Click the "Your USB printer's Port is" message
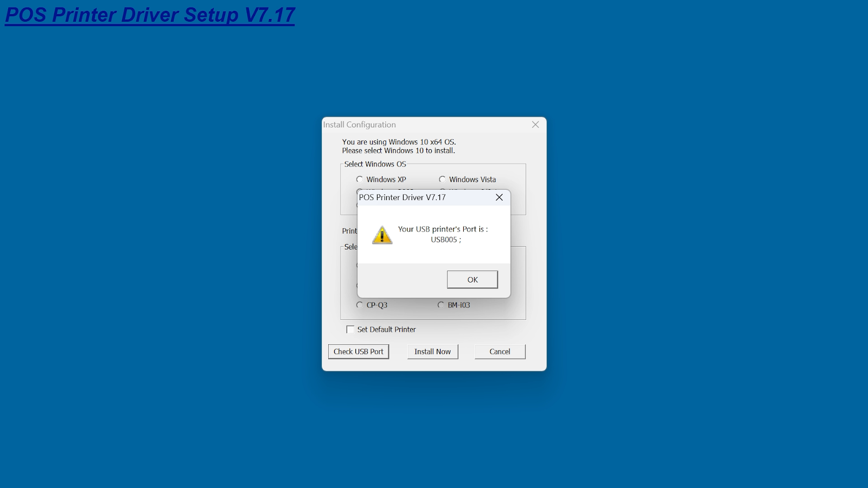Image resolution: width=868 pixels, height=488 pixels. [x=443, y=229]
